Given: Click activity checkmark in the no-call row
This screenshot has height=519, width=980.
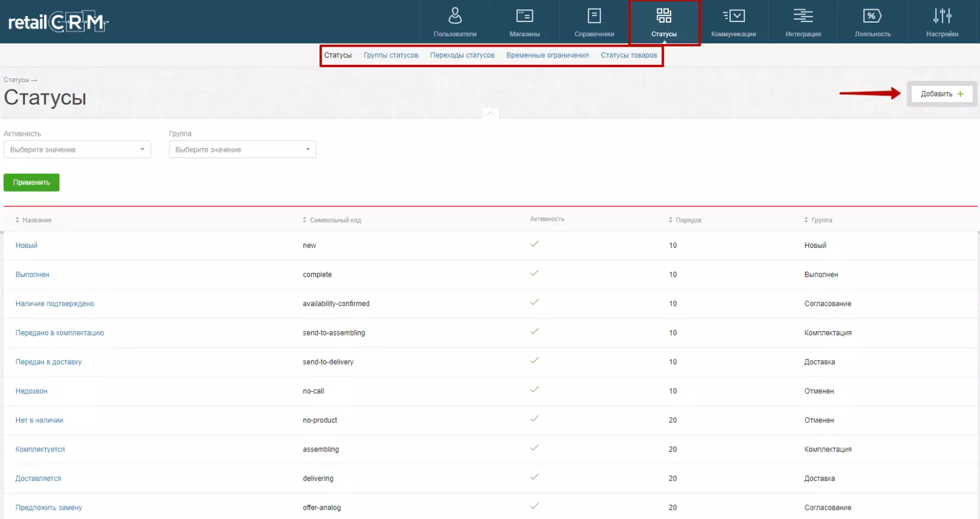Looking at the screenshot, I should (535, 389).
